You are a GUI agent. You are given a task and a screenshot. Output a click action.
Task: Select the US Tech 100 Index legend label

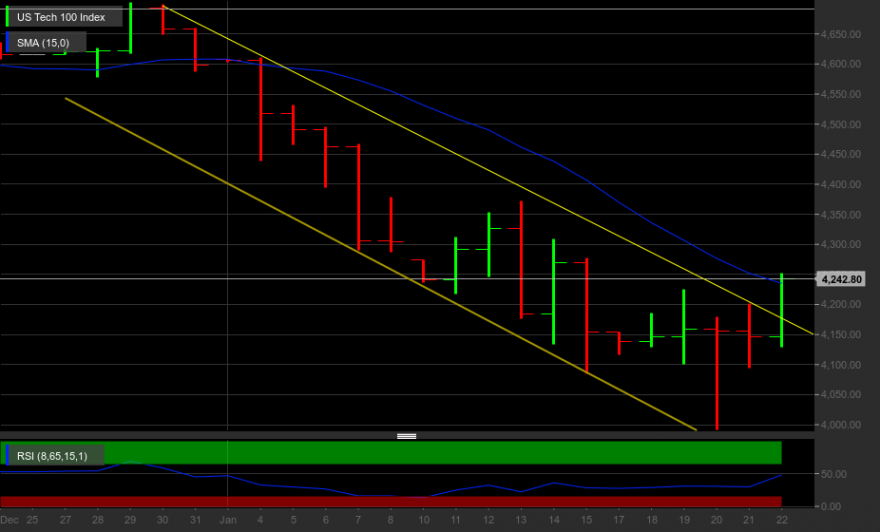61,17
